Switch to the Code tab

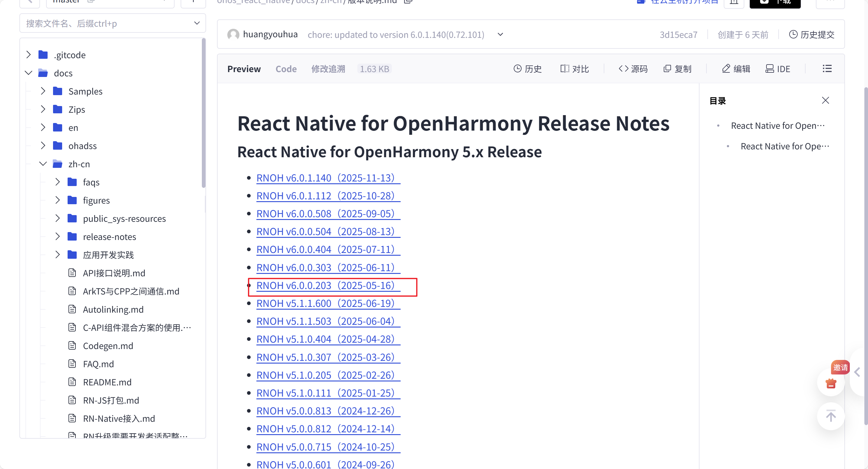point(286,69)
